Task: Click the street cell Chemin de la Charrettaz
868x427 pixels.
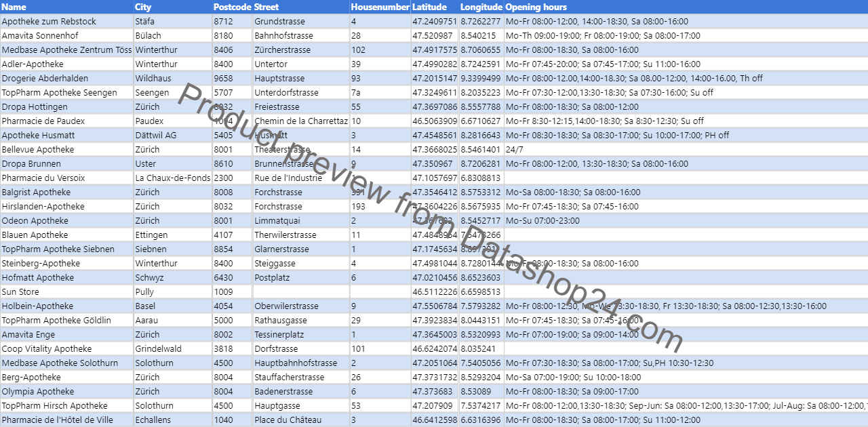Action: 301,121
